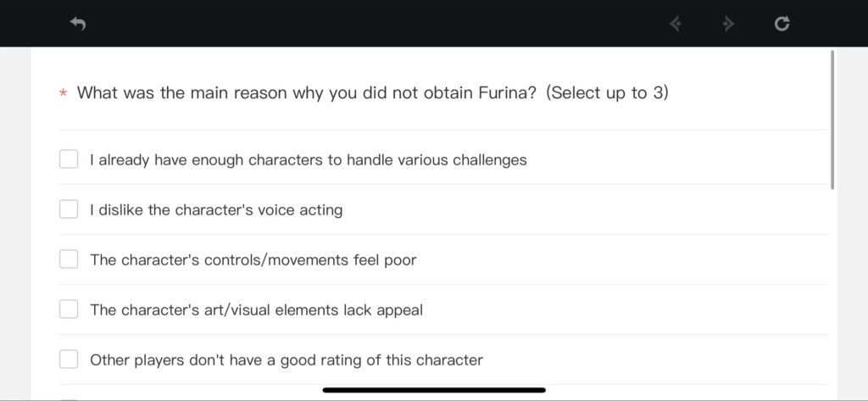
Task: Click the '(Select up to 3)' hint text
Action: tap(607, 92)
